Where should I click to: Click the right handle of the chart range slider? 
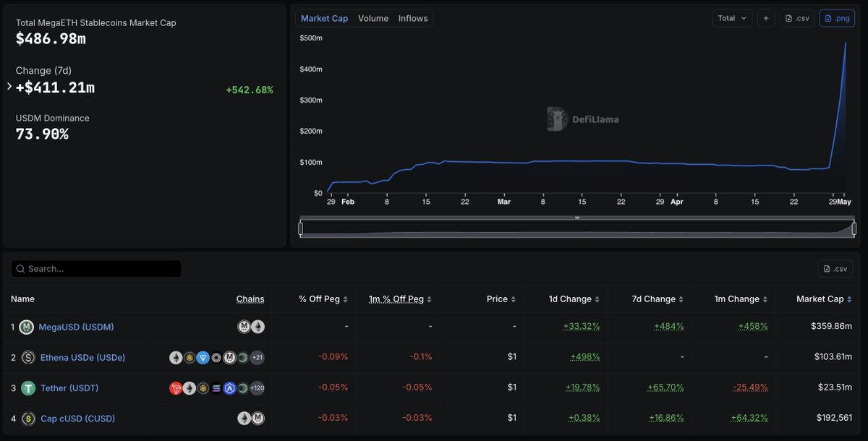tap(854, 228)
